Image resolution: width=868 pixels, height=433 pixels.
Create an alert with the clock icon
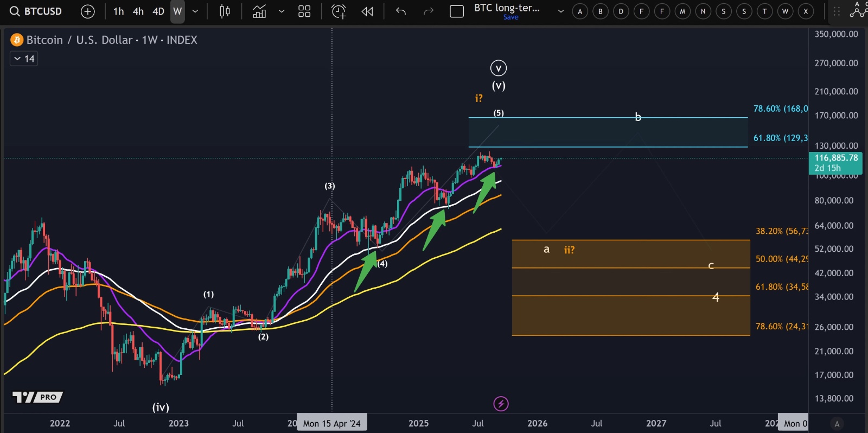point(339,11)
